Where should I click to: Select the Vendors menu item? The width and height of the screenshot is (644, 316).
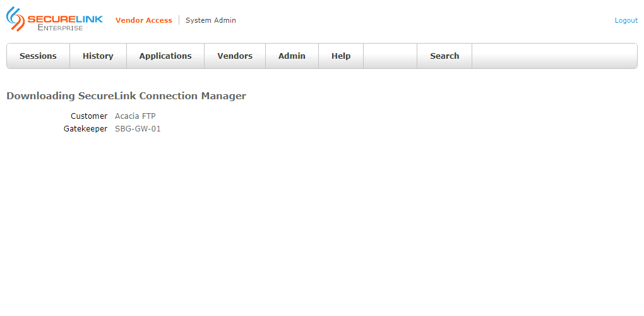(235, 56)
